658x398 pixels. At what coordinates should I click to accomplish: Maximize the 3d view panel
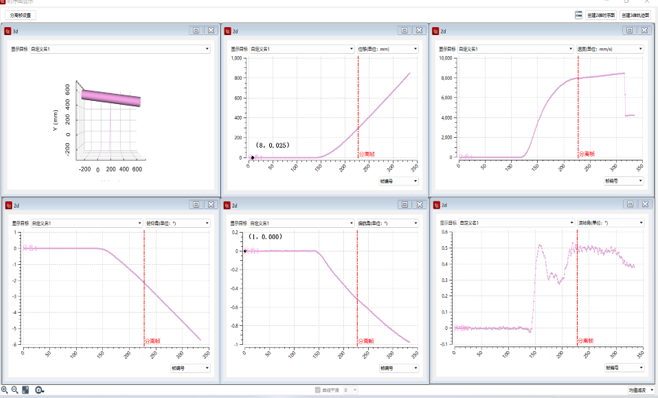coord(196,30)
